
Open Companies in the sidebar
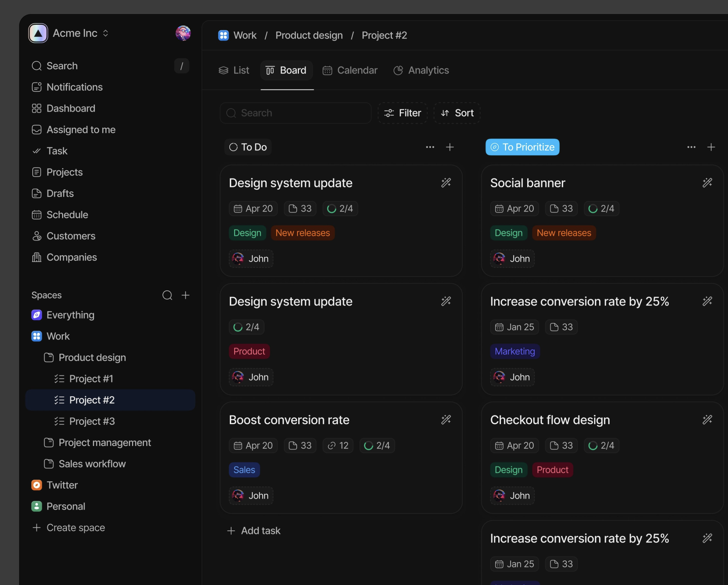tap(64, 257)
